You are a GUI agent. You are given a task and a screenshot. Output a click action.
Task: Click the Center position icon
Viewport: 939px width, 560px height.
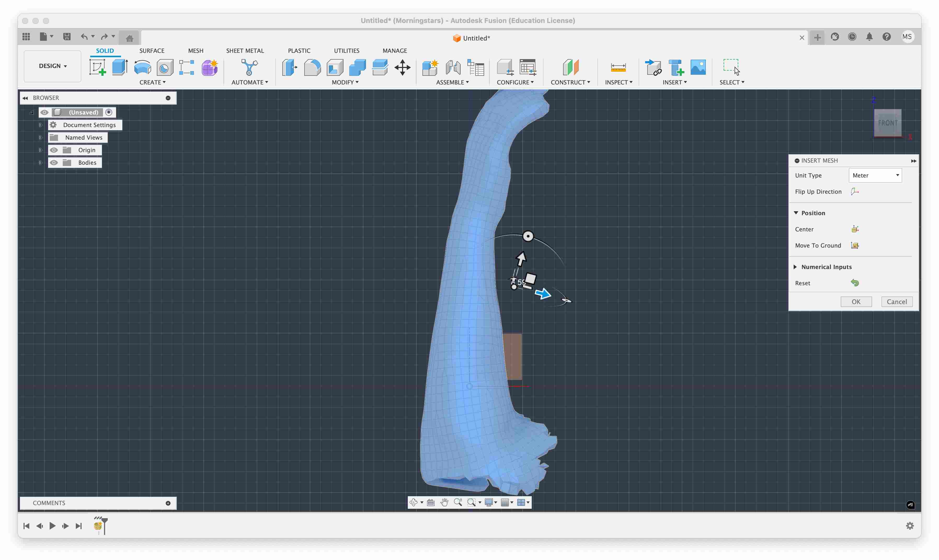pyautogui.click(x=855, y=229)
